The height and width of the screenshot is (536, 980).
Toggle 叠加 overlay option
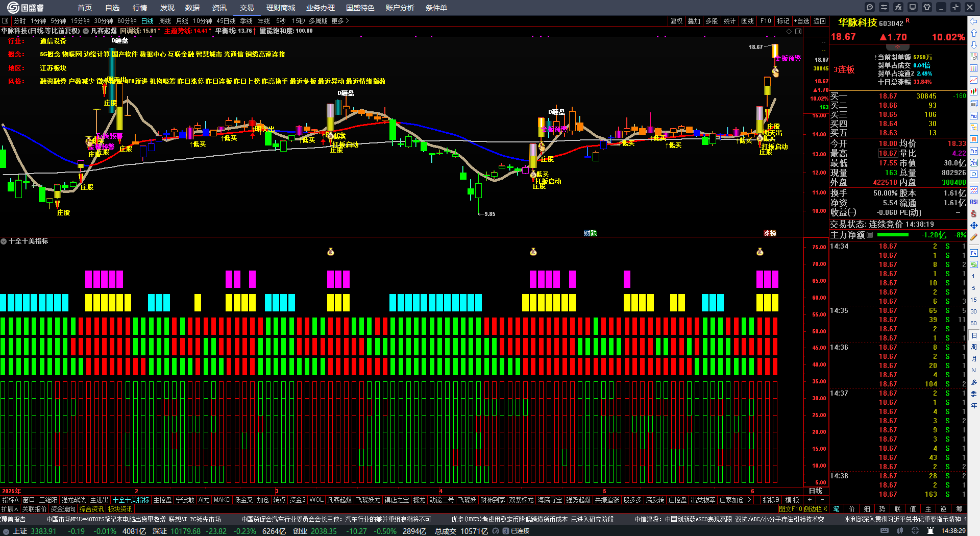click(694, 21)
